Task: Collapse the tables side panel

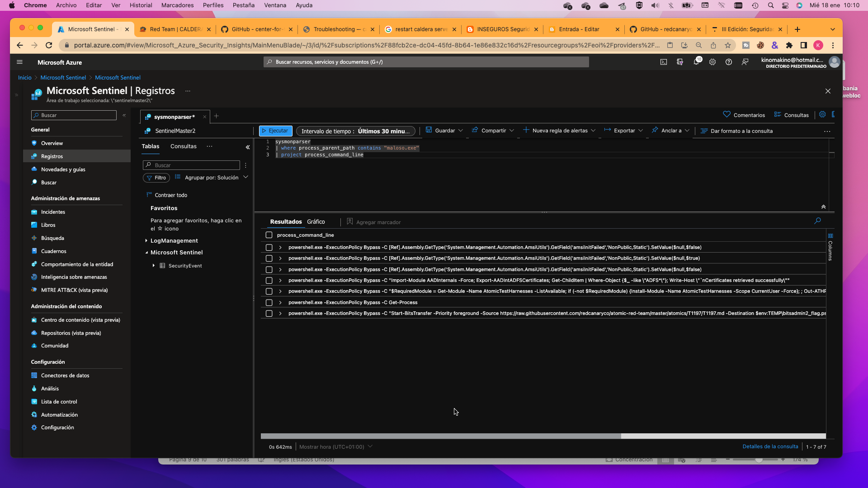Action: 248,147
